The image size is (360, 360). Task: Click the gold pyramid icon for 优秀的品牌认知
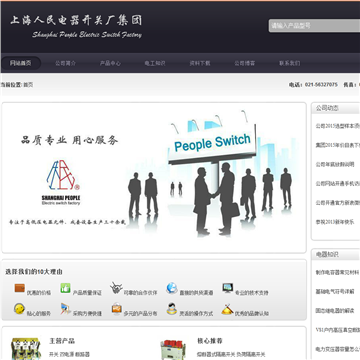pyautogui.click(x=227, y=310)
